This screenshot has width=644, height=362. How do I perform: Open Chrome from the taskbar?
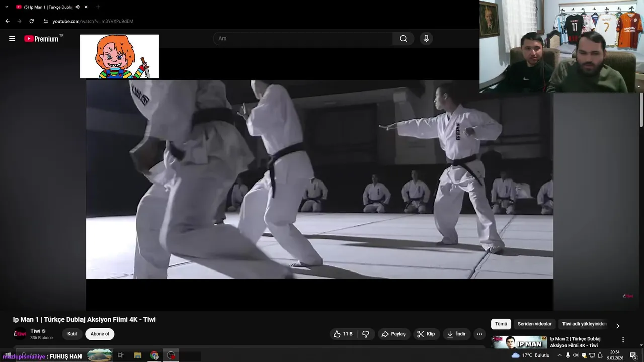pos(154,355)
